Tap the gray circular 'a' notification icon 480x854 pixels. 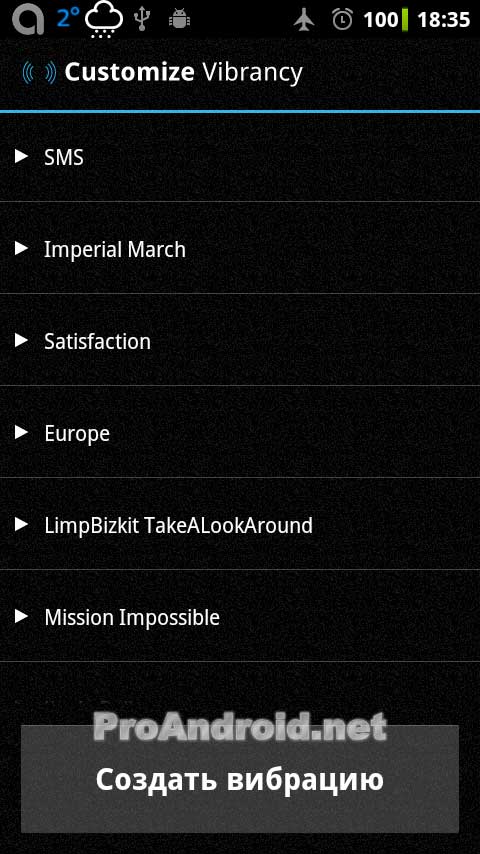pos(28,20)
